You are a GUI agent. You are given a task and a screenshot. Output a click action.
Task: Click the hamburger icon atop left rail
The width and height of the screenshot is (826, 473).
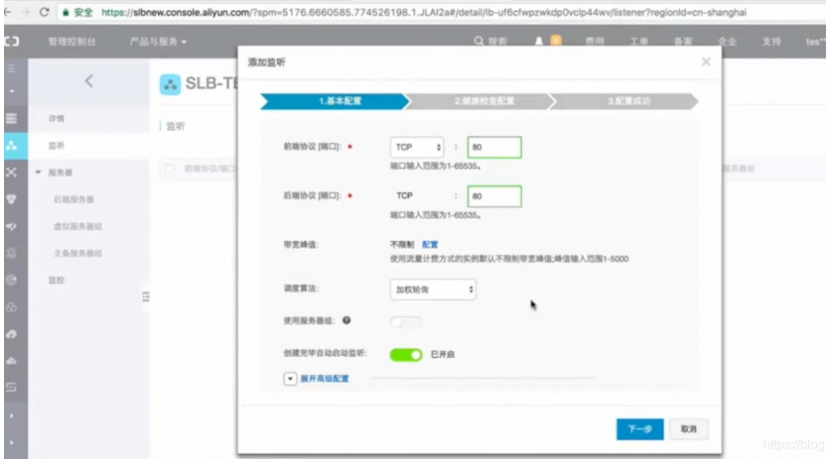pos(12,68)
